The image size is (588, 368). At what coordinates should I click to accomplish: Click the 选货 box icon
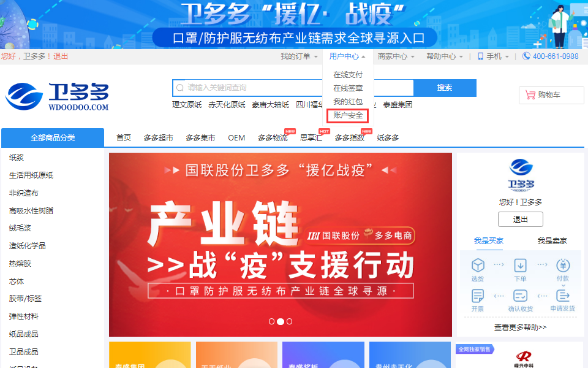pyautogui.click(x=477, y=265)
